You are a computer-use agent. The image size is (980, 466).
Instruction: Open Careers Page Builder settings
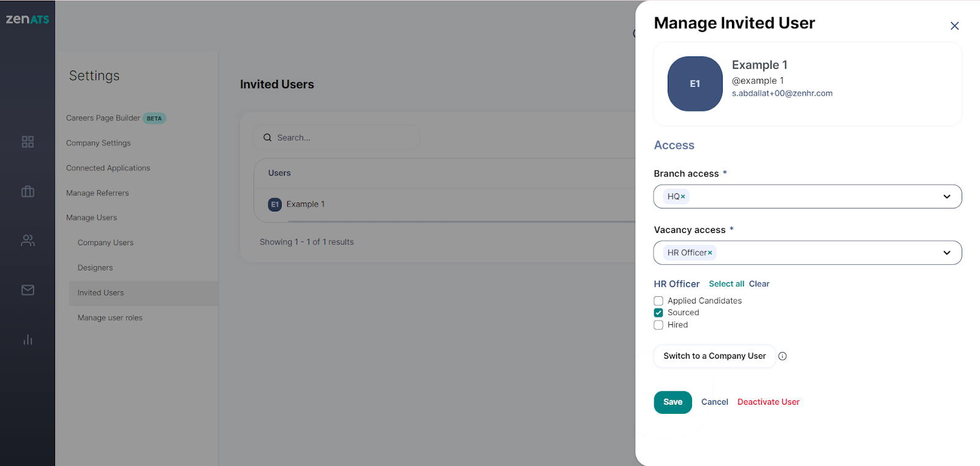[x=103, y=118]
